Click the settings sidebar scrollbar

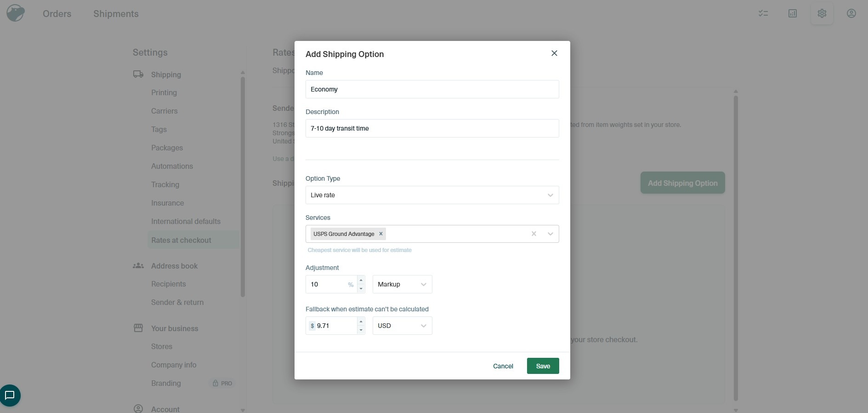(243, 187)
